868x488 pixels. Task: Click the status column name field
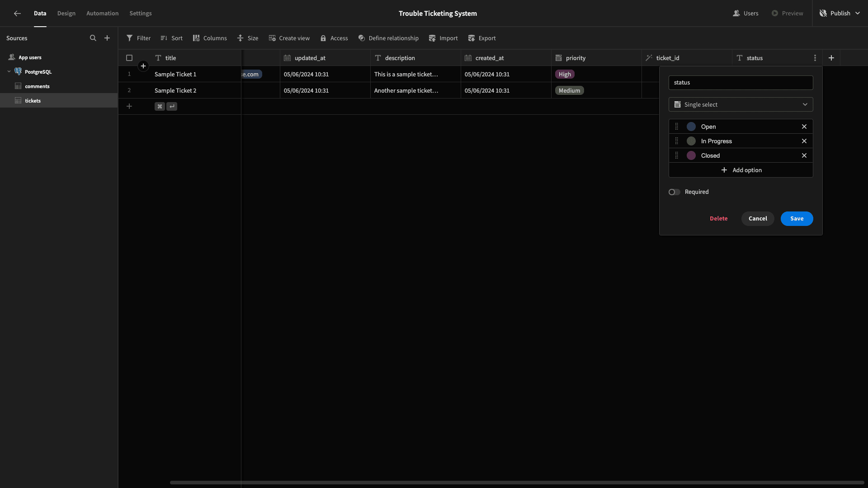tap(741, 83)
